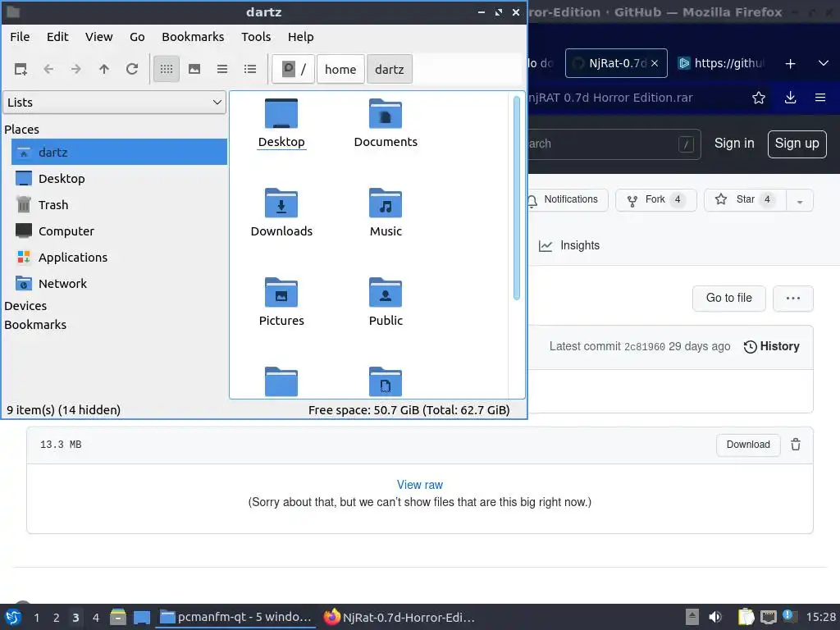Open the Edit menu
840x630 pixels.
tap(57, 37)
